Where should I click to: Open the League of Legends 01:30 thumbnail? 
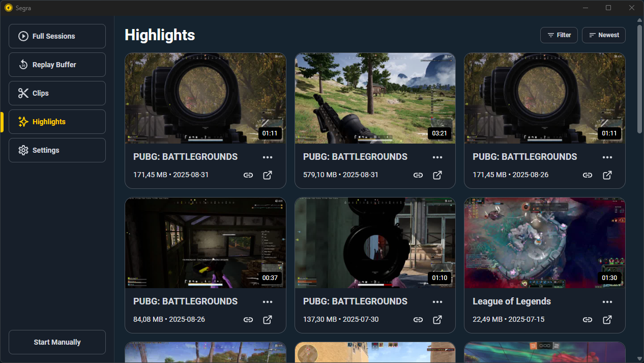point(545,243)
